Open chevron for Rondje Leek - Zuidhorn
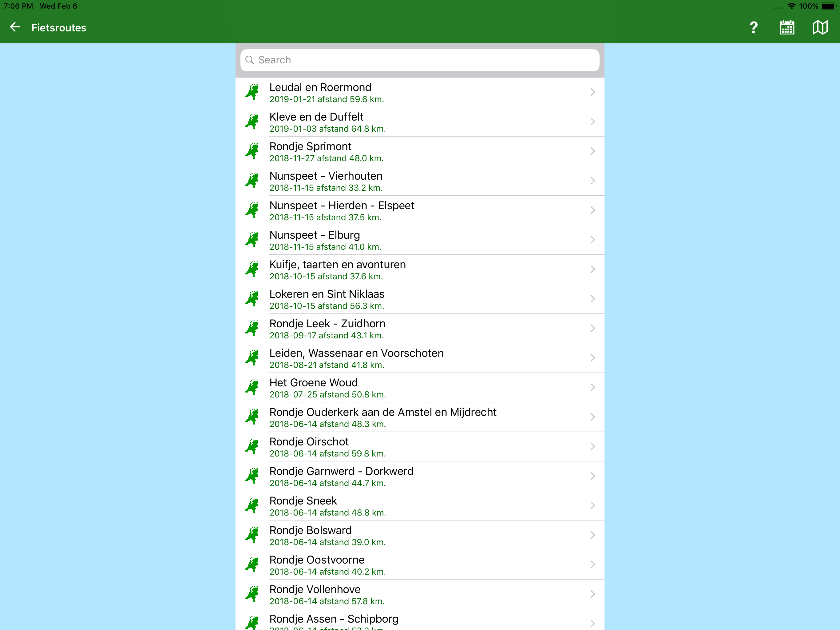This screenshot has width=840, height=630. [592, 328]
